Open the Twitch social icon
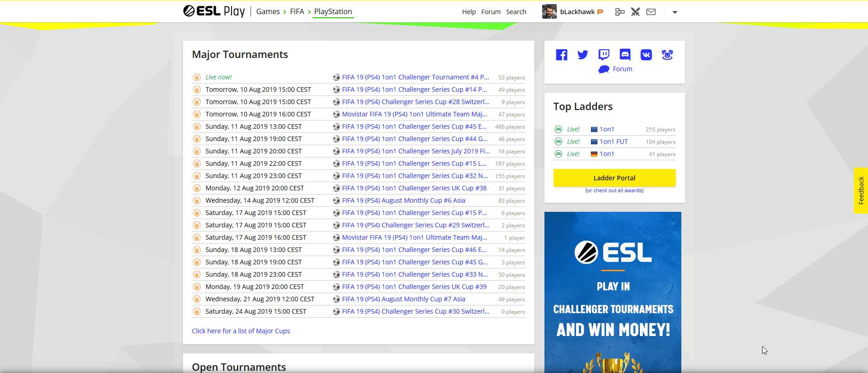 point(604,55)
